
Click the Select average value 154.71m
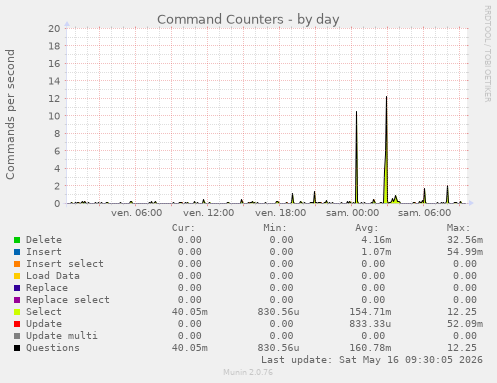[x=370, y=312]
